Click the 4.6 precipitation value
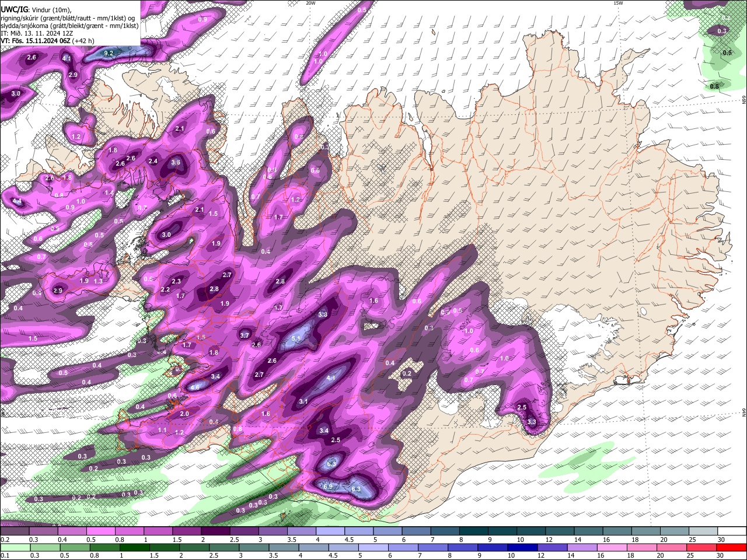Viewport: 747px width, 560px height. (x=195, y=387)
